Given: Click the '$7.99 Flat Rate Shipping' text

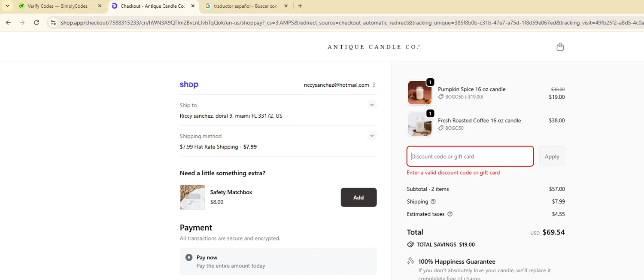Looking at the screenshot, I should tap(209, 147).
